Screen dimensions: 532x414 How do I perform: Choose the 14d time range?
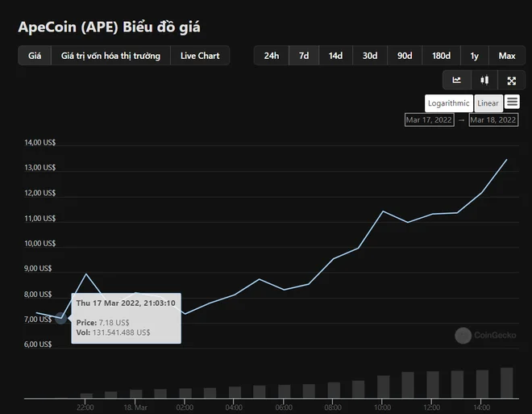coord(335,56)
